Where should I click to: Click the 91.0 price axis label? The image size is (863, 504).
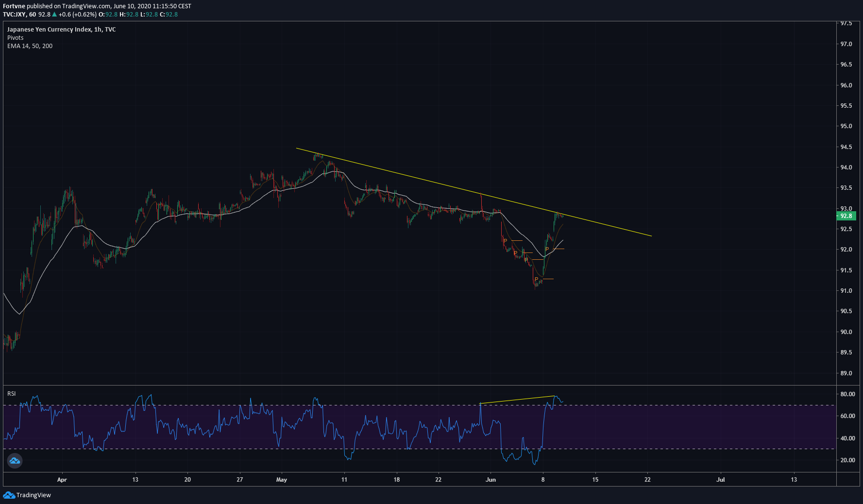[846, 291]
